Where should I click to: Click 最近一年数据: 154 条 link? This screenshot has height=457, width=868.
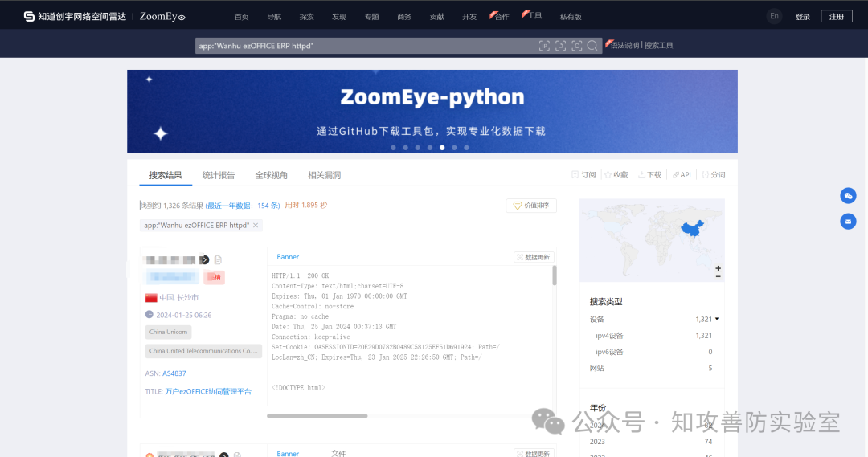click(243, 206)
